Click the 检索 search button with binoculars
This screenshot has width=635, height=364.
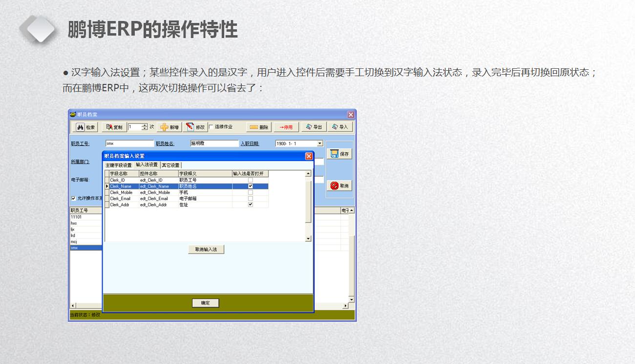tap(86, 127)
